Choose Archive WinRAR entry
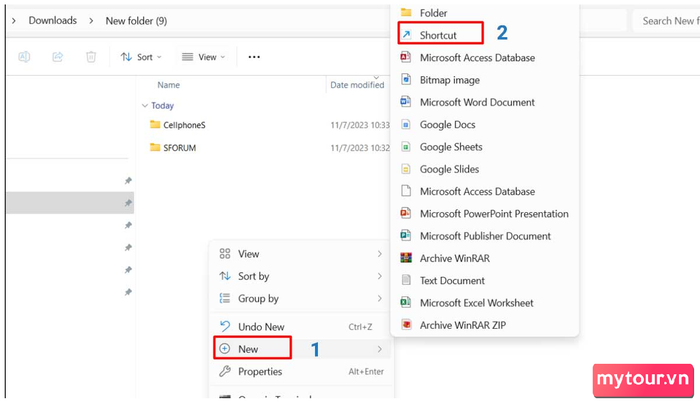Viewport: 700px width, 405px height. (485, 259)
